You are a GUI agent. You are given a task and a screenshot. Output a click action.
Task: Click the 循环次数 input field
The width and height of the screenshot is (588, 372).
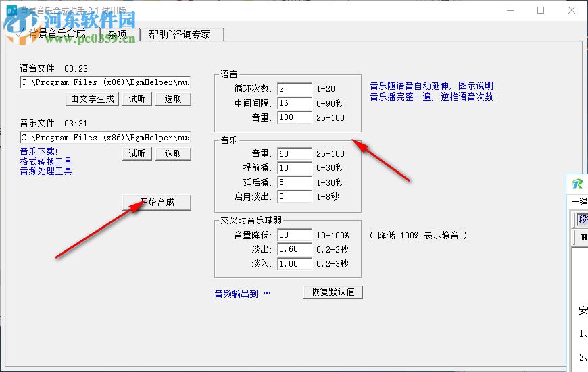(295, 89)
